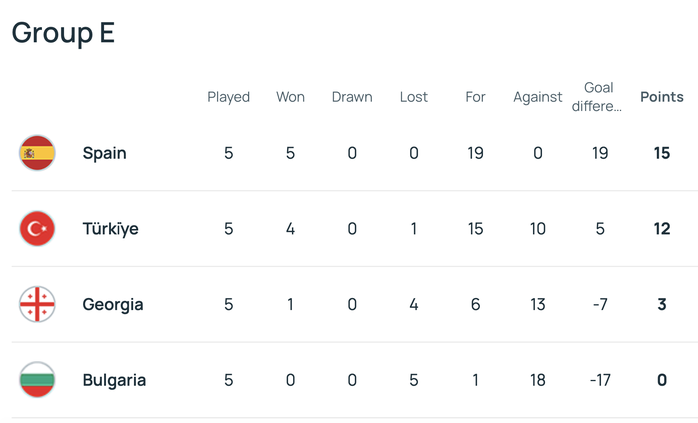
Task: Click Türkiye's 12 points value
Action: 662,229
